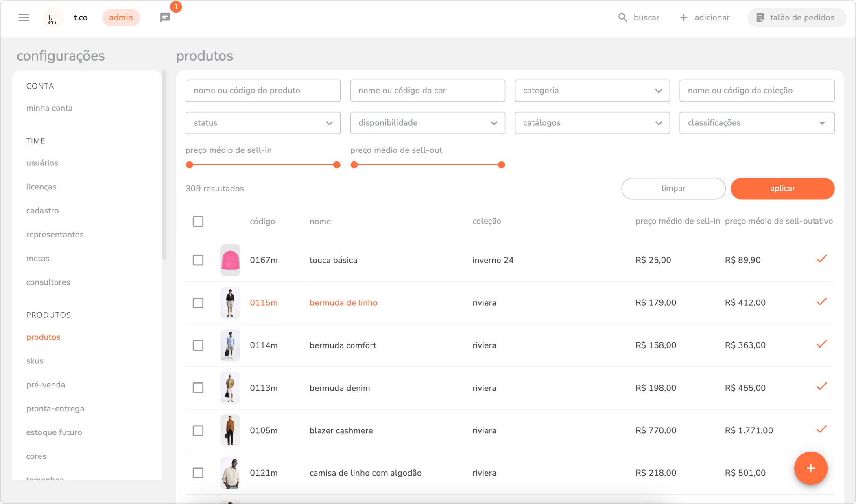Open the messages chat icon
856x504 pixels.
[165, 17]
